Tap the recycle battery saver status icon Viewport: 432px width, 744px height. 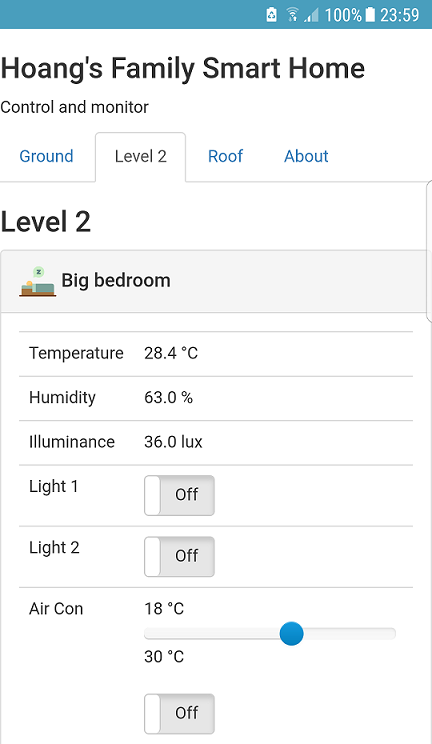(x=271, y=15)
